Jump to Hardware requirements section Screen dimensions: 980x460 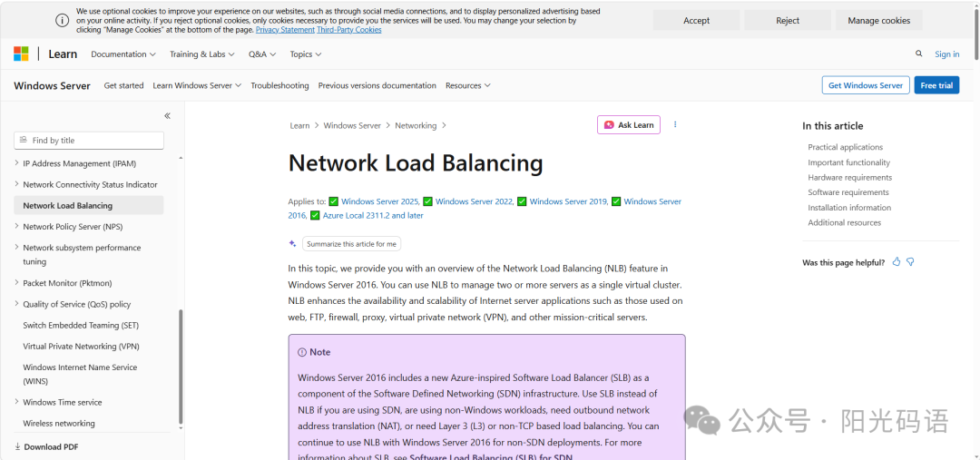[850, 178]
